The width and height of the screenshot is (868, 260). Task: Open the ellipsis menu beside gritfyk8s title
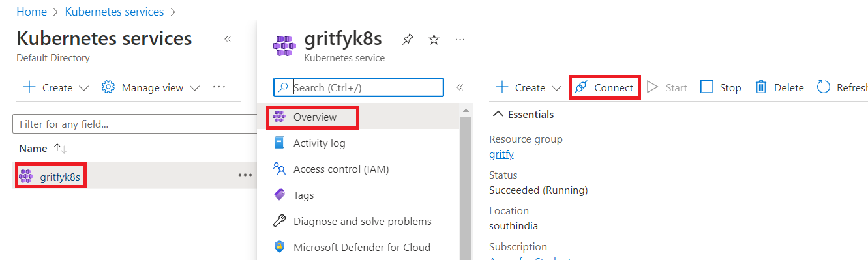460,40
